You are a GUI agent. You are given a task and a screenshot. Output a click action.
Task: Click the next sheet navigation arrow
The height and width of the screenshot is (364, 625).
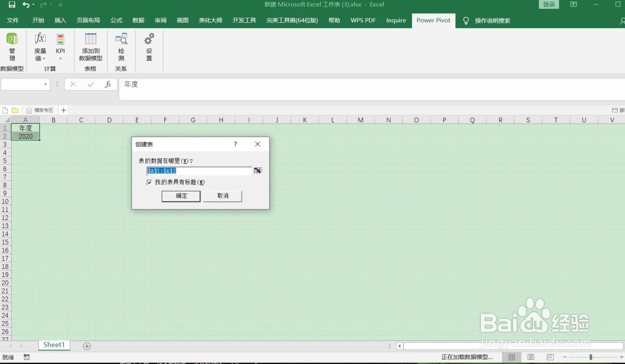(x=21, y=346)
